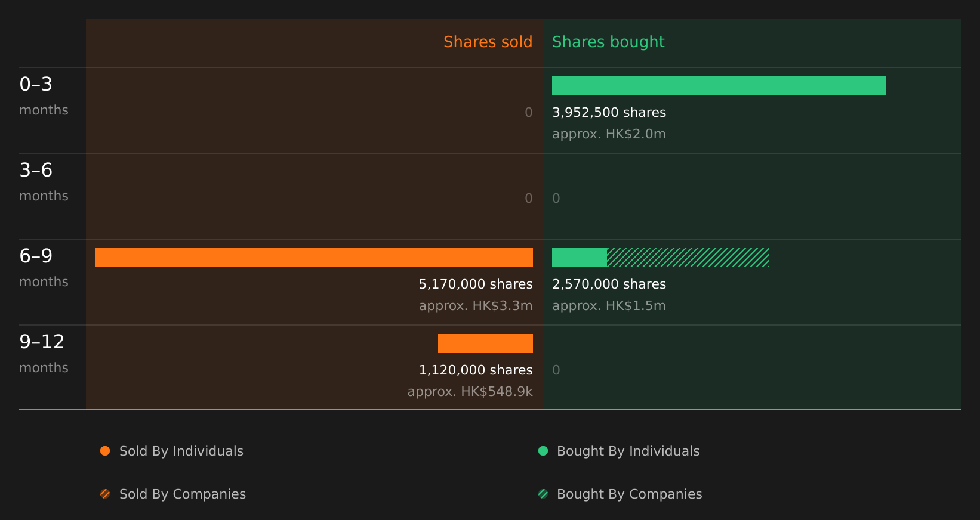This screenshot has width=980, height=520.
Task: Select the Sold By Companies legend label
Action: tap(183, 494)
